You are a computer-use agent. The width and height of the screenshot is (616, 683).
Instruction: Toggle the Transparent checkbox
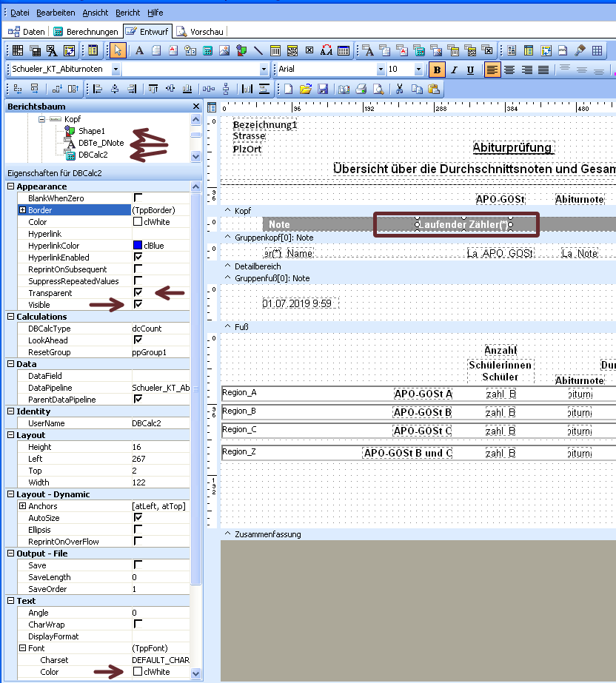(x=138, y=292)
